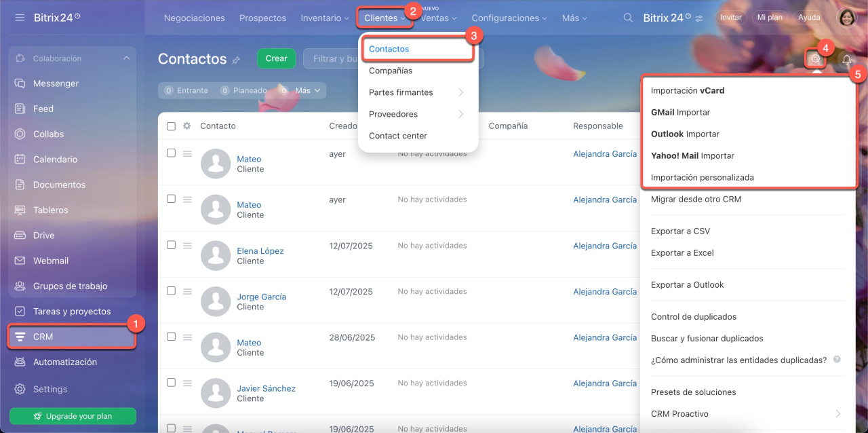Click the Invitar button
This screenshot has height=433, width=868.
[x=730, y=18]
